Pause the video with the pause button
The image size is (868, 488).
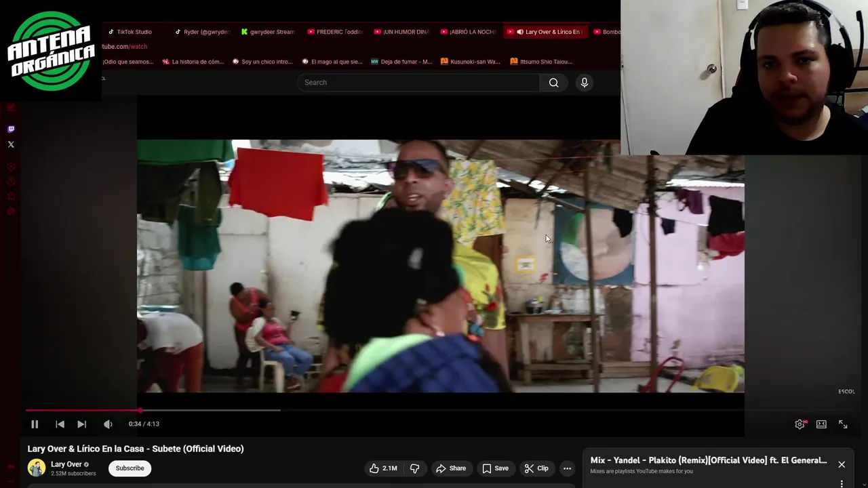pyautogui.click(x=35, y=424)
